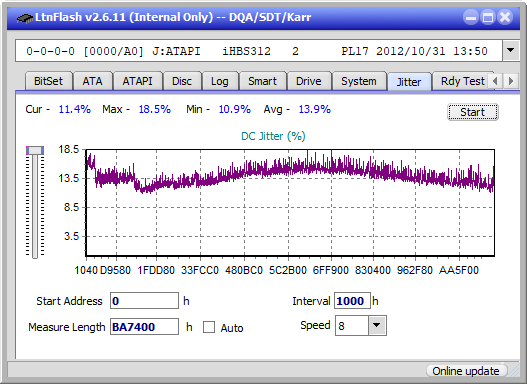Image resolution: width=527 pixels, height=384 pixels.
Task: Minimize the LtnFlash window
Action: [x=471, y=17]
